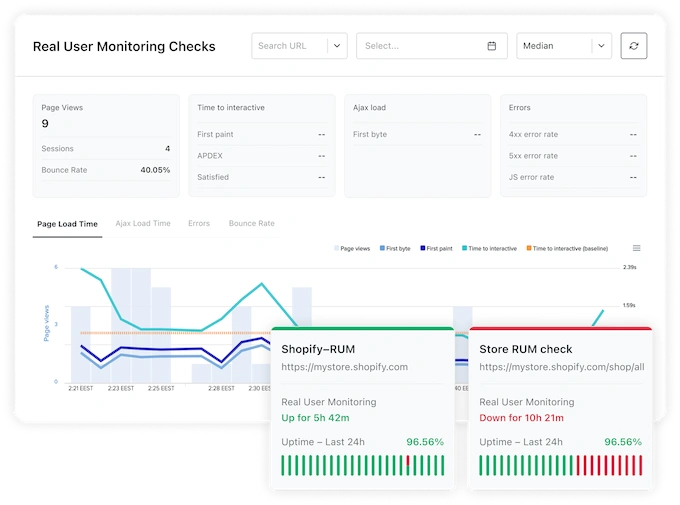Click the Real User Monitoring Checks heading
The image size is (680, 505).
pos(124,46)
